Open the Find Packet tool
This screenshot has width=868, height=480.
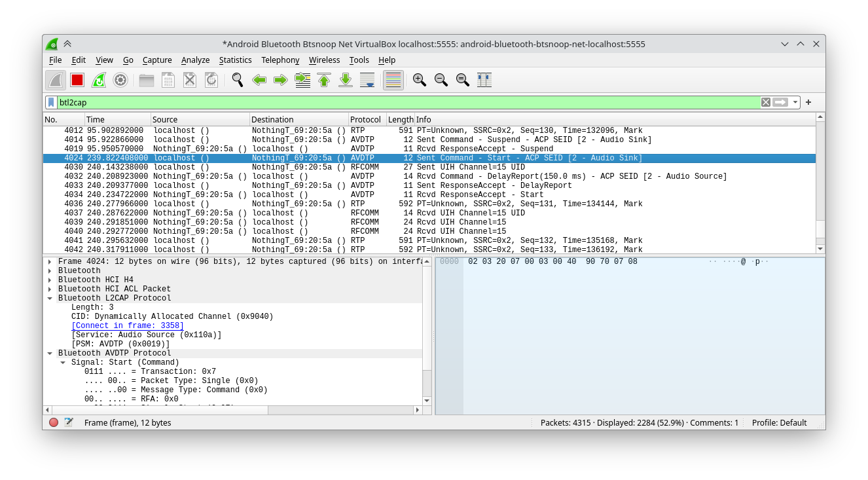pos(237,80)
